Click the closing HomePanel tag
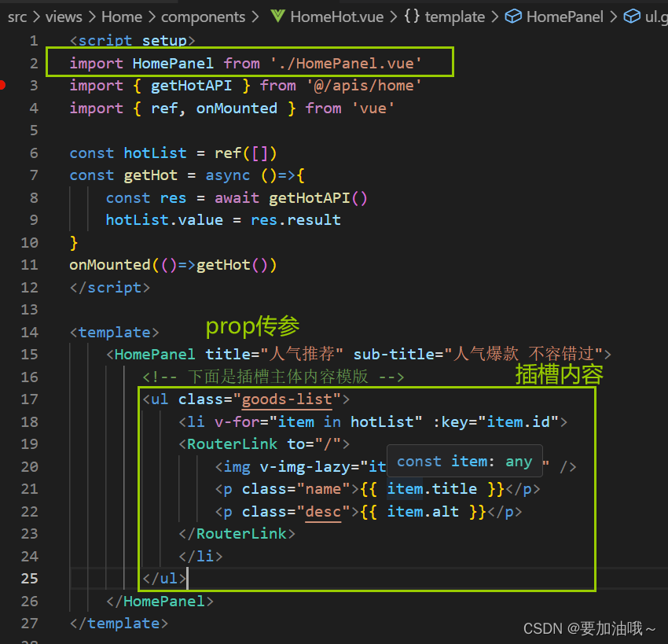This screenshot has width=668, height=644. click(x=160, y=602)
